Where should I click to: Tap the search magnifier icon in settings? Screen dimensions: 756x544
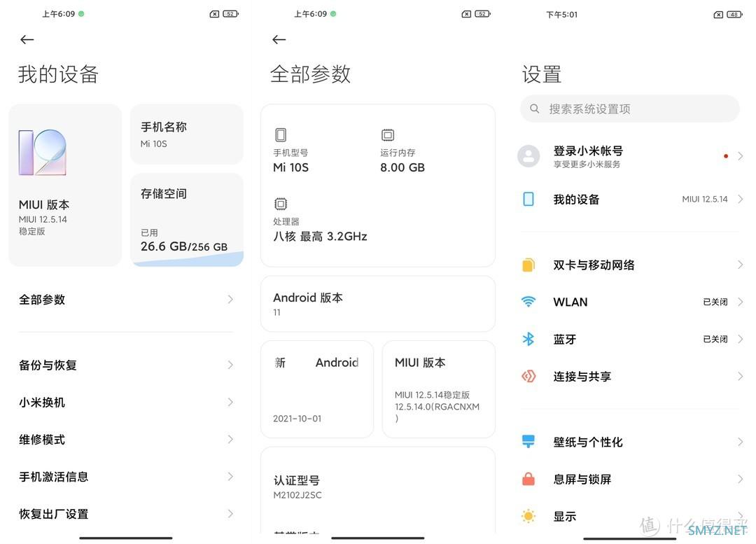click(x=534, y=109)
